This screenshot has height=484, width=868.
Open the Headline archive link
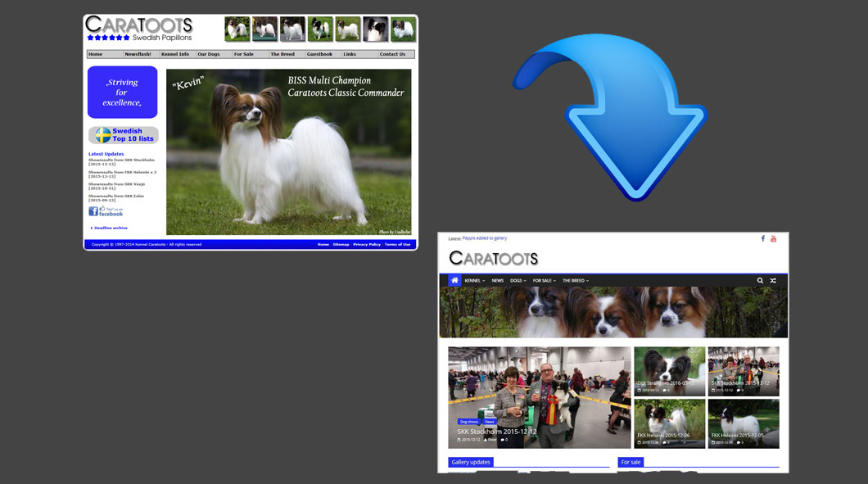pyautogui.click(x=109, y=228)
